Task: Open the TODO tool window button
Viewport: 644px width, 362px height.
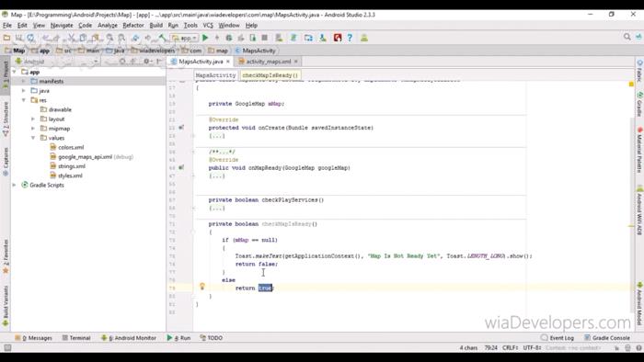Action: coord(211,338)
